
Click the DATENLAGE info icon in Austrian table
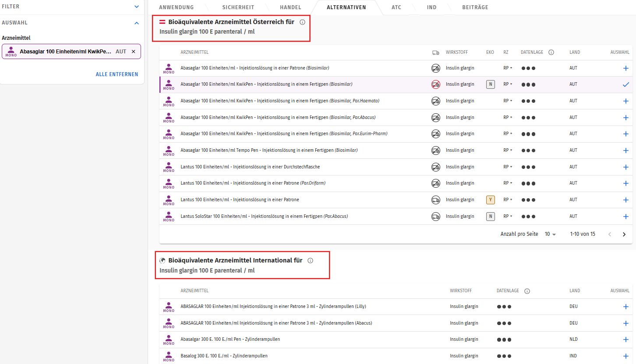(x=551, y=52)
